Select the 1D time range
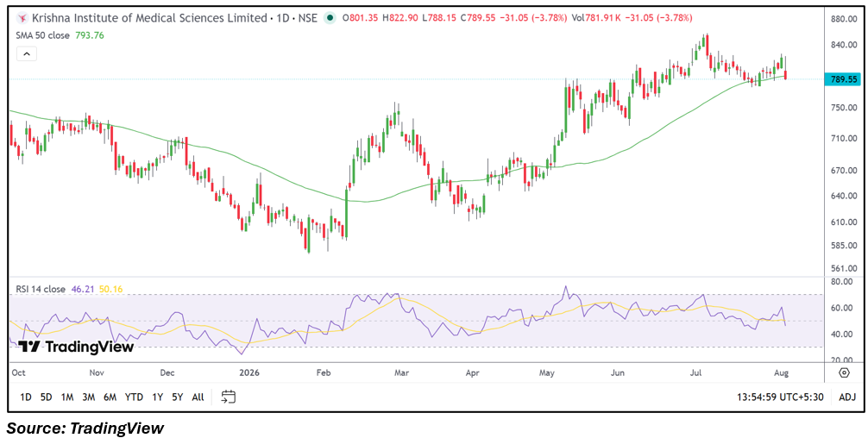The height and width of the screenshot is (438, 868). pyautogui.click(x=26, y=397)
